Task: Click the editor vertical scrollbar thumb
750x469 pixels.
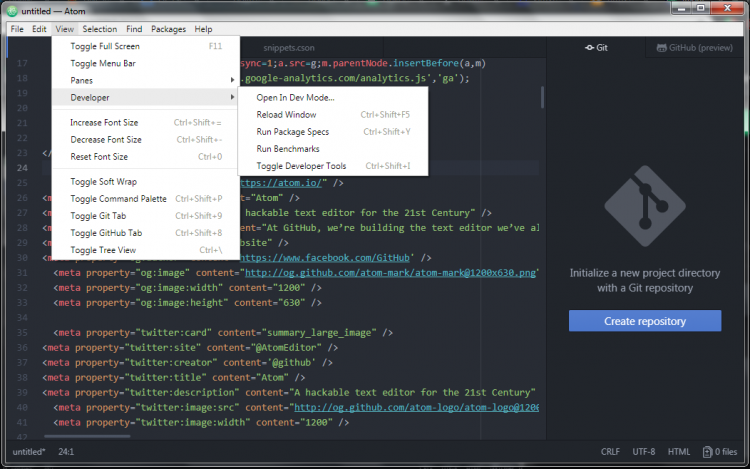Action: pos(542,97)
